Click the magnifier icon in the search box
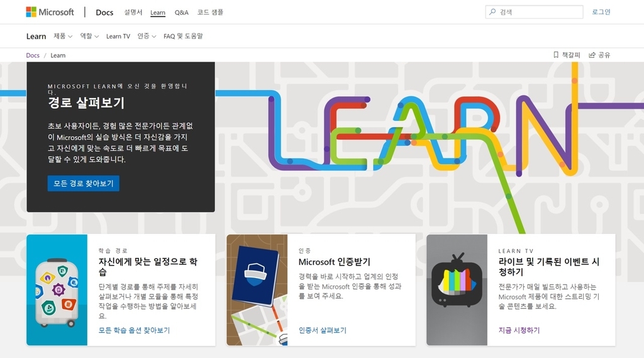The width and height of the screenshot is (644, 358). 493,12
